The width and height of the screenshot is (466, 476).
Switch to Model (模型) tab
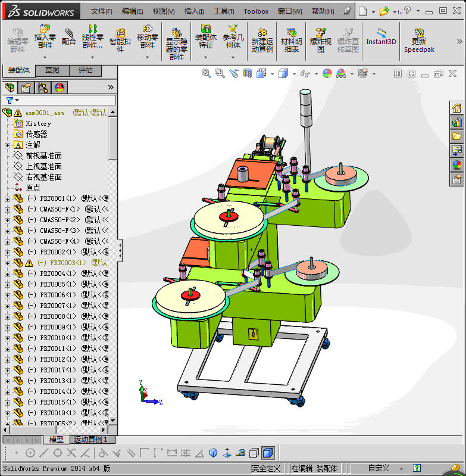pyautogui.click(x=57, y=440)
